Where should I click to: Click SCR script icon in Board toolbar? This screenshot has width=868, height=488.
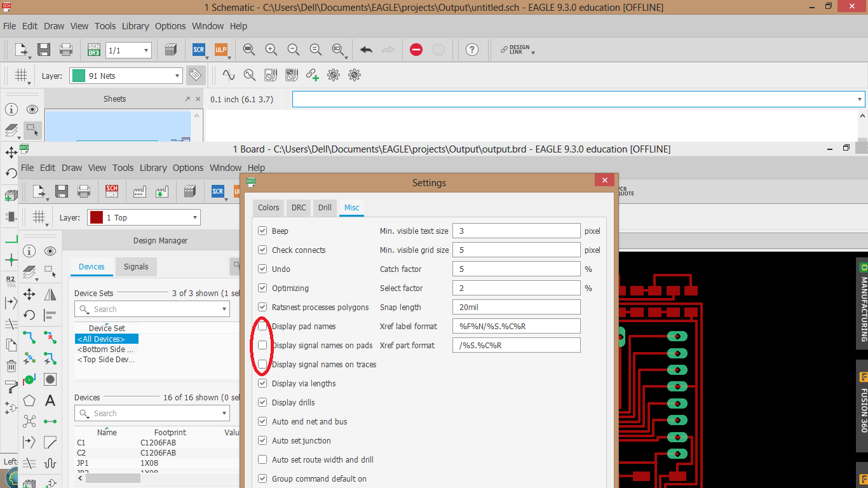click(x=218, y=191)
